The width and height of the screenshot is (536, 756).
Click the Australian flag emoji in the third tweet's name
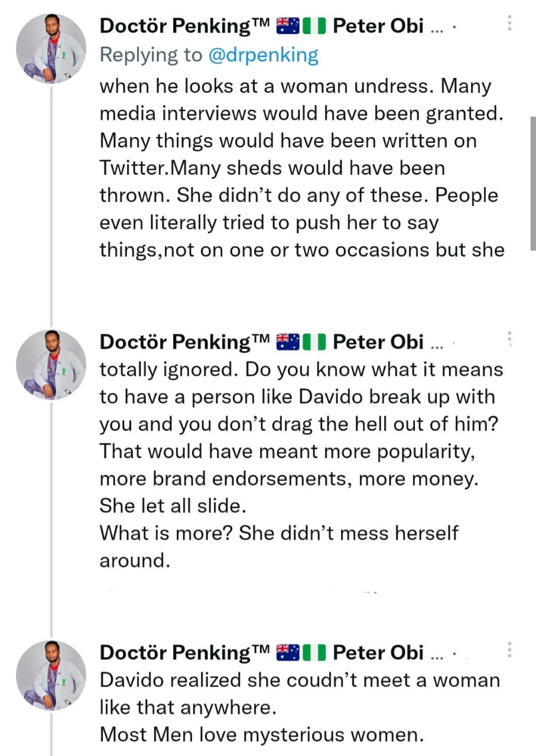click(x=288, y=653)
